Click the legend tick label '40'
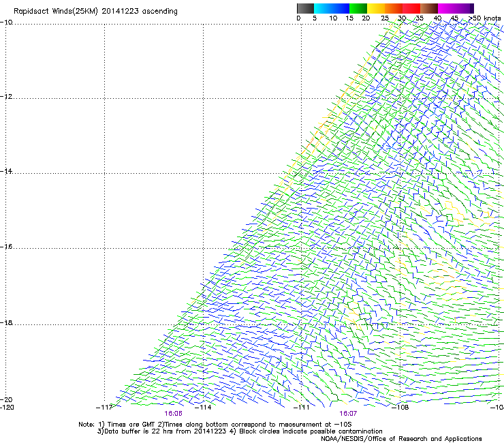Viewport: 504px width, 443px height. click(x=437, y=18)
